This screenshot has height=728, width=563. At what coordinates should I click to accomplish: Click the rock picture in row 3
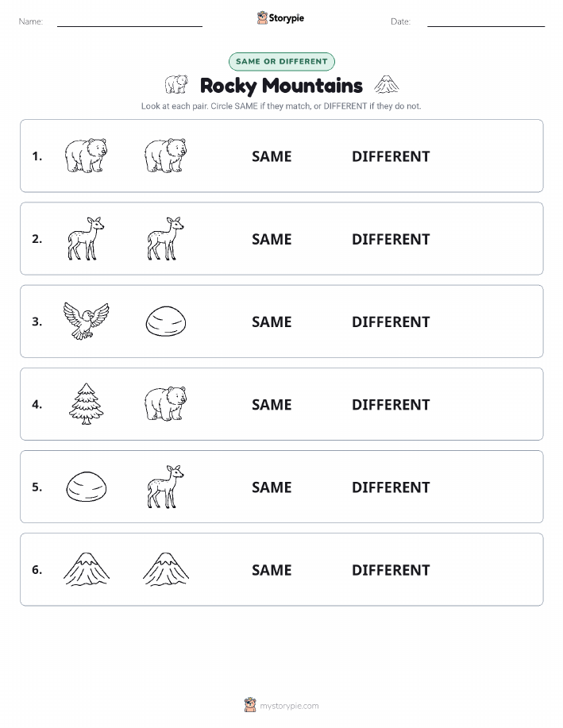point(166,322)
